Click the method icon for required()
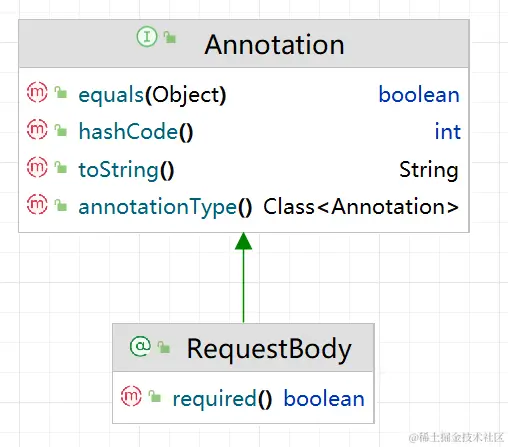The image size is (508, 447). pos(131,396)
